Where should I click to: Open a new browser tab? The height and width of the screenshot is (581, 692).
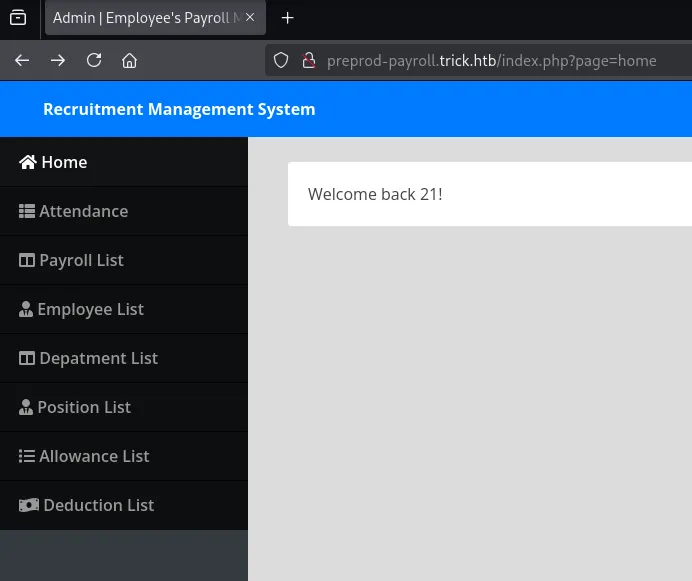[288, 18]
